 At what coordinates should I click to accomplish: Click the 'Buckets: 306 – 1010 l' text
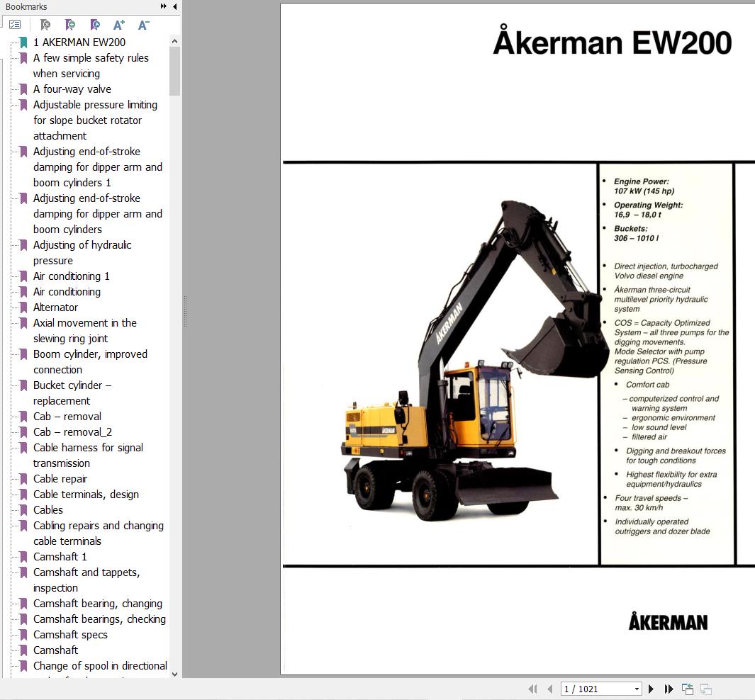636,233
